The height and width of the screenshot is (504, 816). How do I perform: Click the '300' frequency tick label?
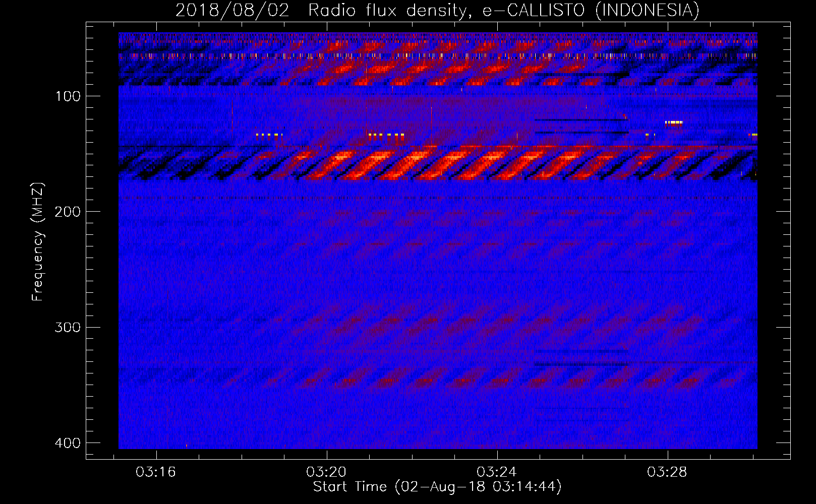pyautogui.click(x=67, y=328)
